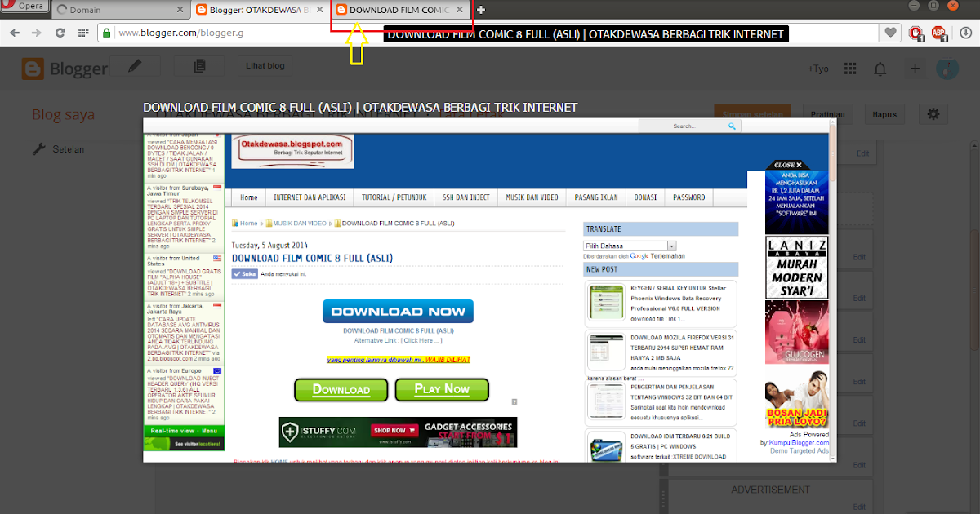This screenshot has width=980, height=514.
Task: Switch to the Blogger: OTAKDEWASA tab
Action: tap(259, 10)
